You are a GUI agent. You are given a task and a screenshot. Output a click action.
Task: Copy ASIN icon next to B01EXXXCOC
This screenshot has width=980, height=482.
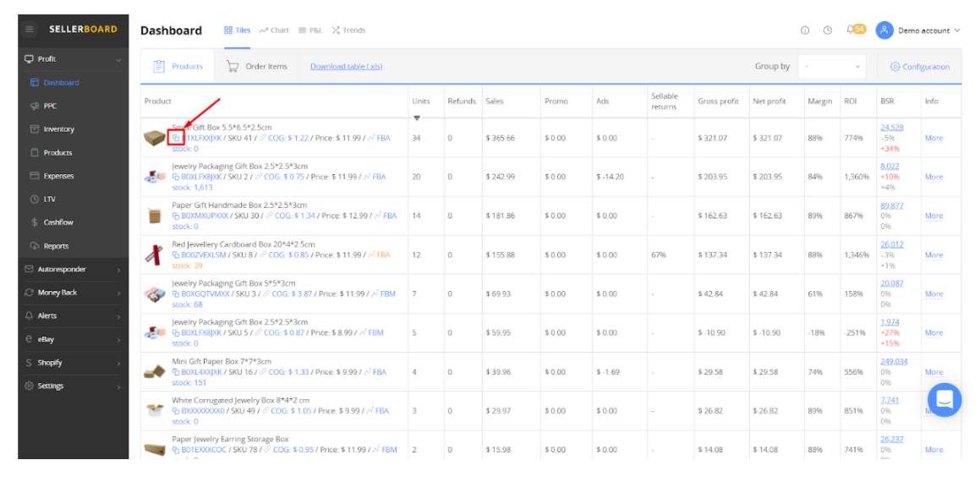(x=176, y=450)
